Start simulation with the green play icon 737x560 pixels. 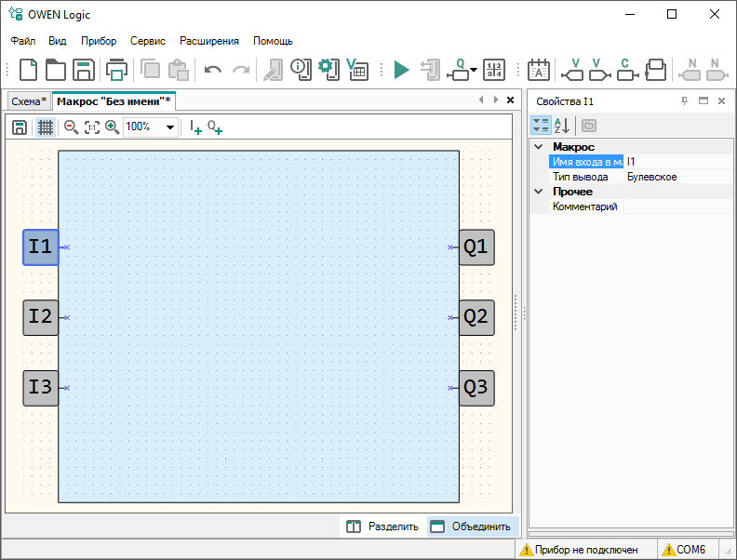click(401, 70)
